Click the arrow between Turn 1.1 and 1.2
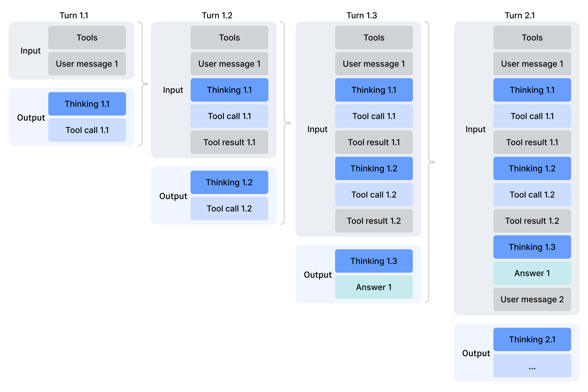Viewport: 588px width, 392px height. point(145,84)
